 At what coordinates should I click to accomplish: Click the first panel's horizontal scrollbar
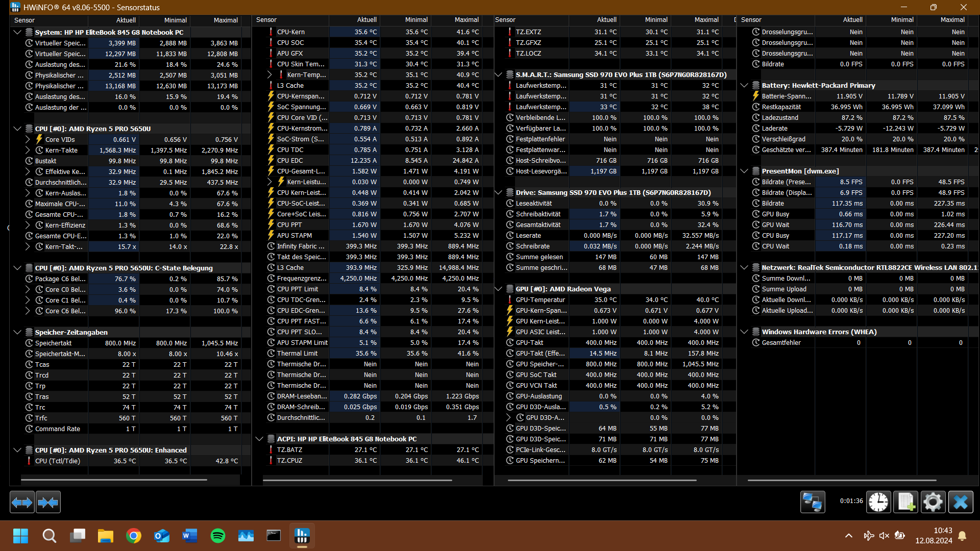(114, 480)
